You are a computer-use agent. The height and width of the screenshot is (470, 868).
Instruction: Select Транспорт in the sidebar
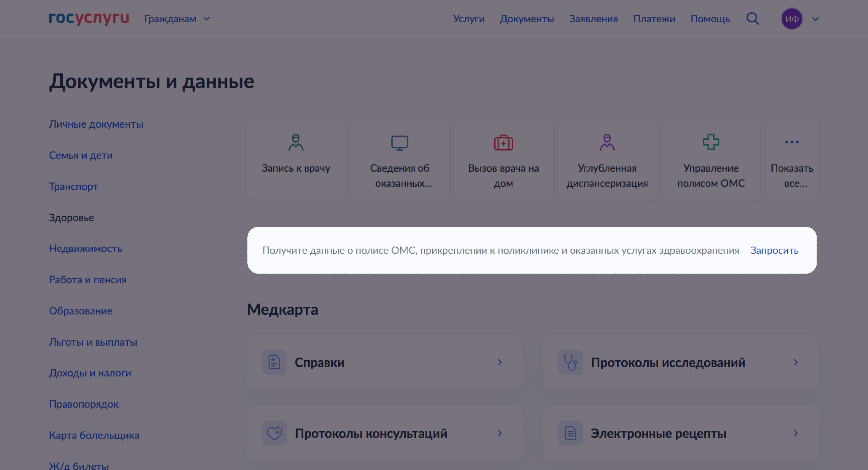coord(73,187)
